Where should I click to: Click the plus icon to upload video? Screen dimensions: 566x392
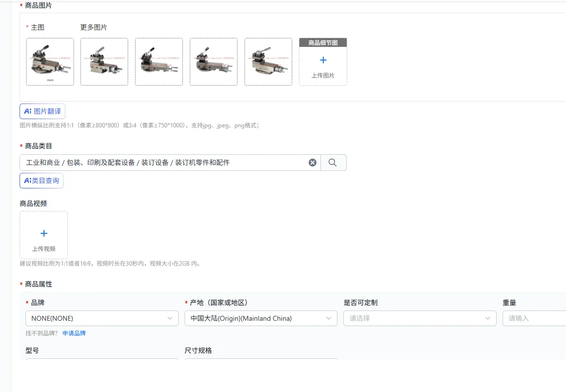tap(43, 233)
